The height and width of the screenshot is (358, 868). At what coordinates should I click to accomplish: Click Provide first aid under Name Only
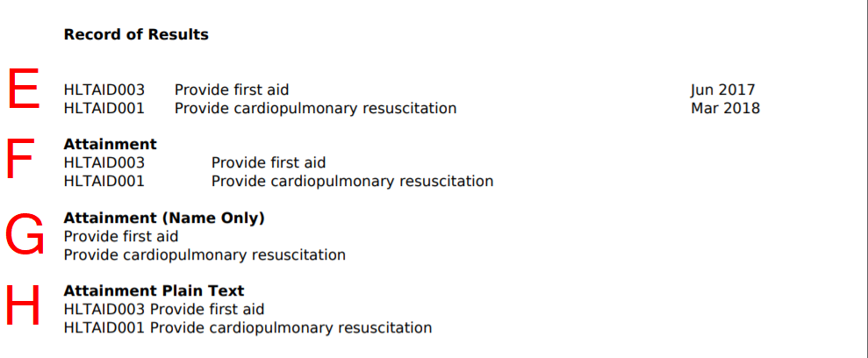(121, 237)
